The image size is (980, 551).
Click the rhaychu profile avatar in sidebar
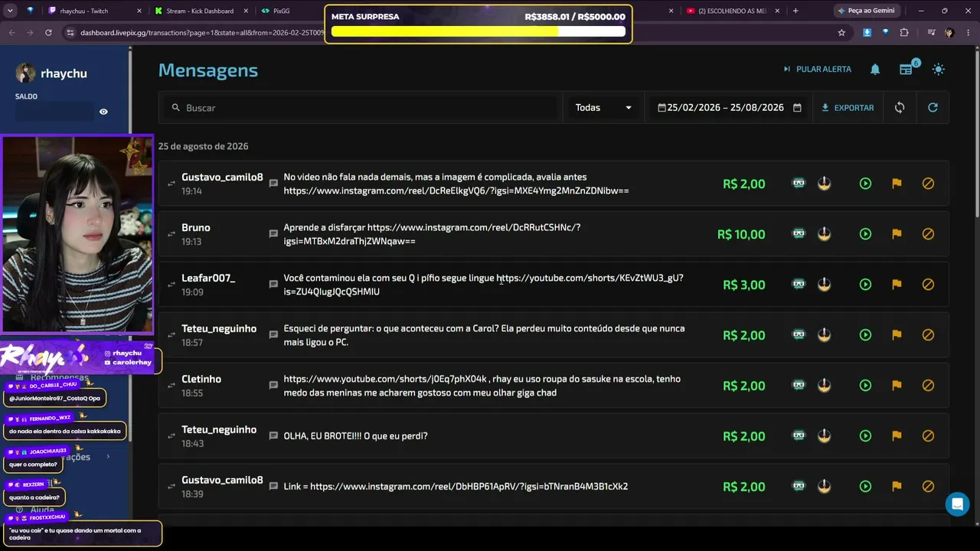coord(25,73)
